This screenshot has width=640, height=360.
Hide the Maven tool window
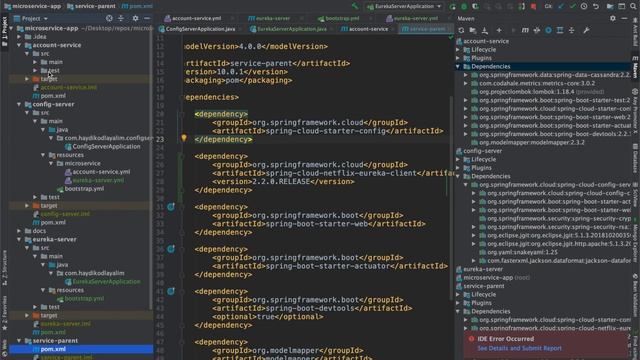pos(624,18)
